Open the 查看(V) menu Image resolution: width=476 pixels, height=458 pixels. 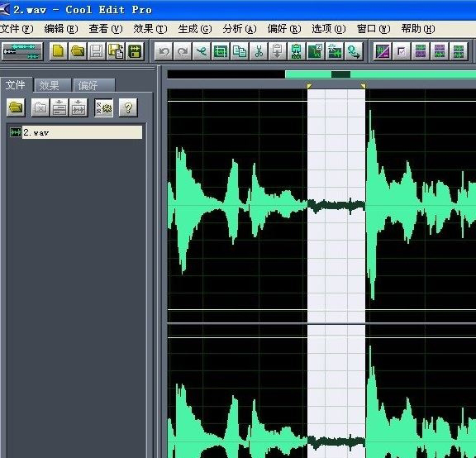click(106, 29)
